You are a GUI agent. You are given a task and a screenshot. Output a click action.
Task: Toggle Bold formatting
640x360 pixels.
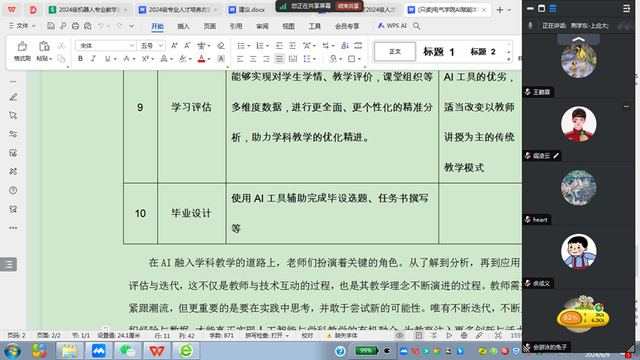coord(80,59)
